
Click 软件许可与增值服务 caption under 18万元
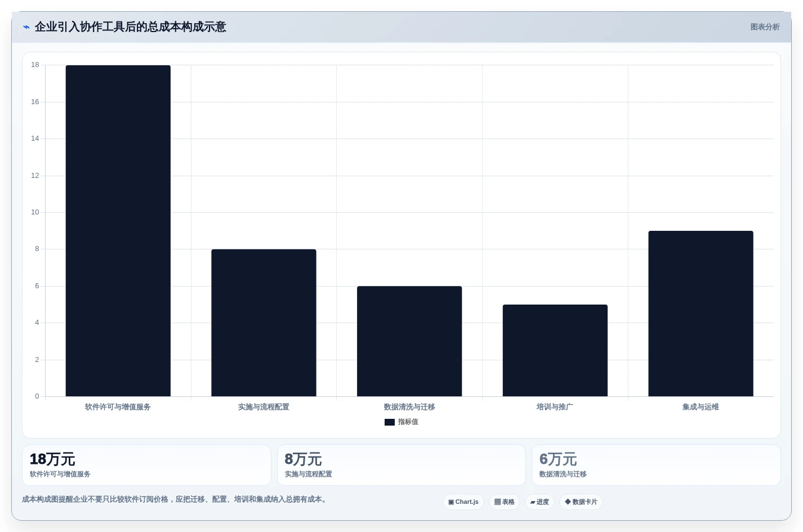(x=60, y=474)
